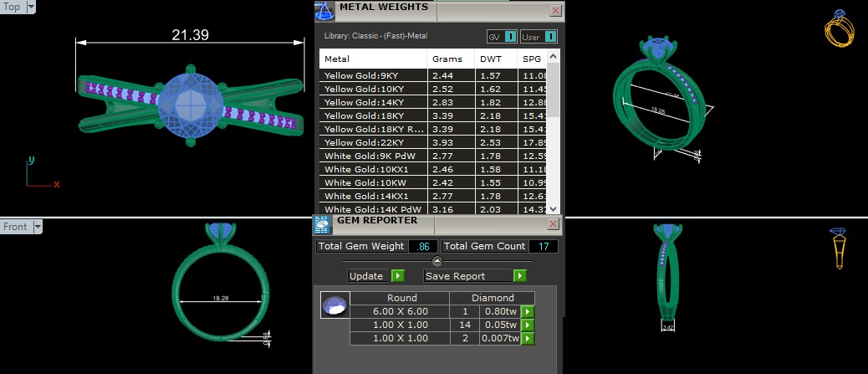This screenshot has height=374, width=868.
Task: Click the round gem thumbnail
Action: [335, 305]
